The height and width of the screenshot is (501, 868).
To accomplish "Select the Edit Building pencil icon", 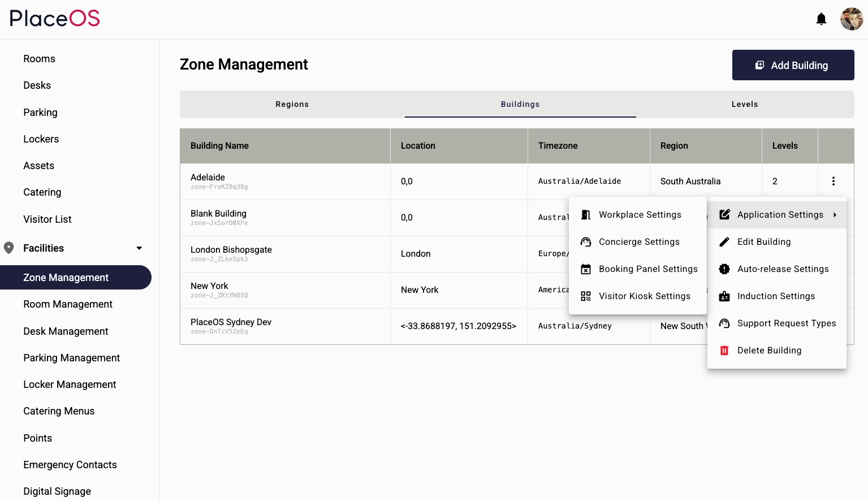I will [x=724, y=241].
